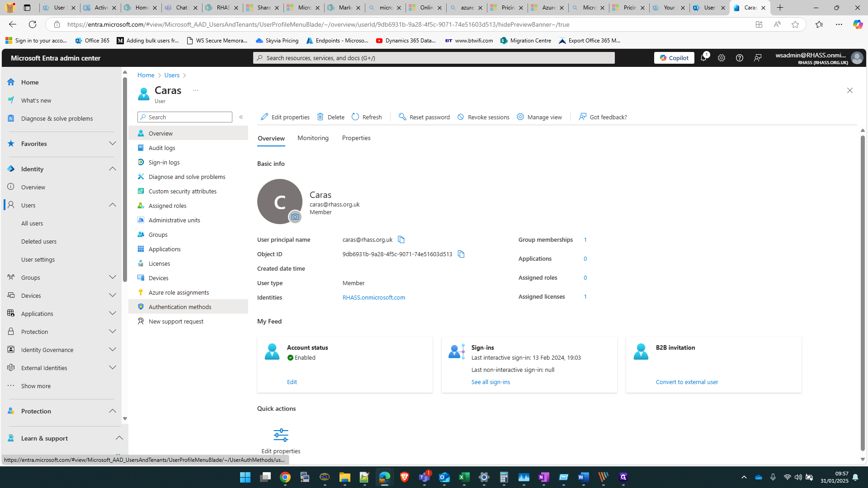
Task: Open the help question mark icon
Action: tap(740, 58)
